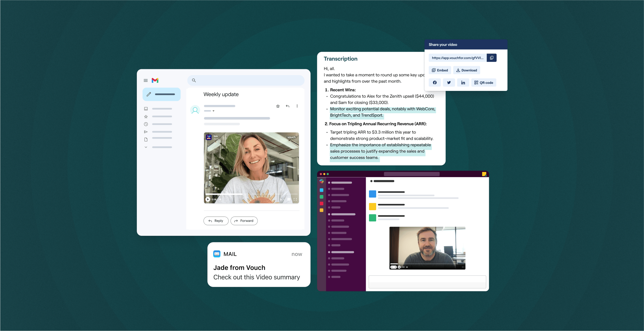The image size is (644, 331).
Task: Open Drafts document icon in Gmail sidebar
Action: [x=146, y=139]
